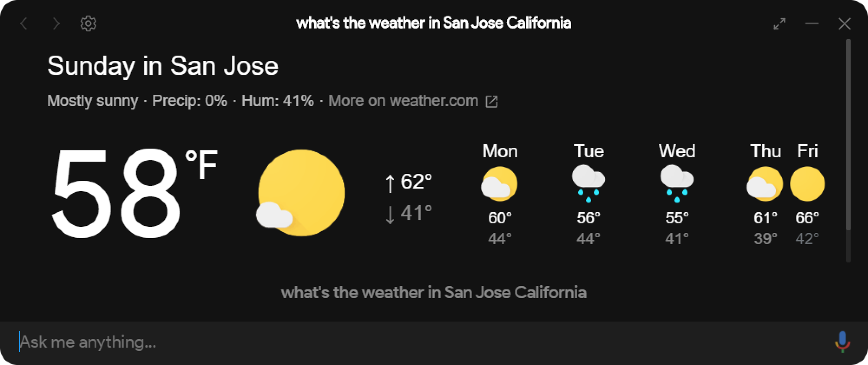Click Monday's partly cloudy icon
Image resolution: width=868 pixels, height=365 pixels.
point(499,183)
